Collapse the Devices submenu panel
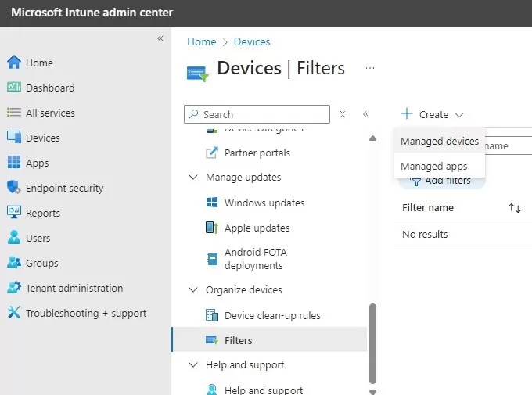The image size is (532, 395). [x=366, y=114]
